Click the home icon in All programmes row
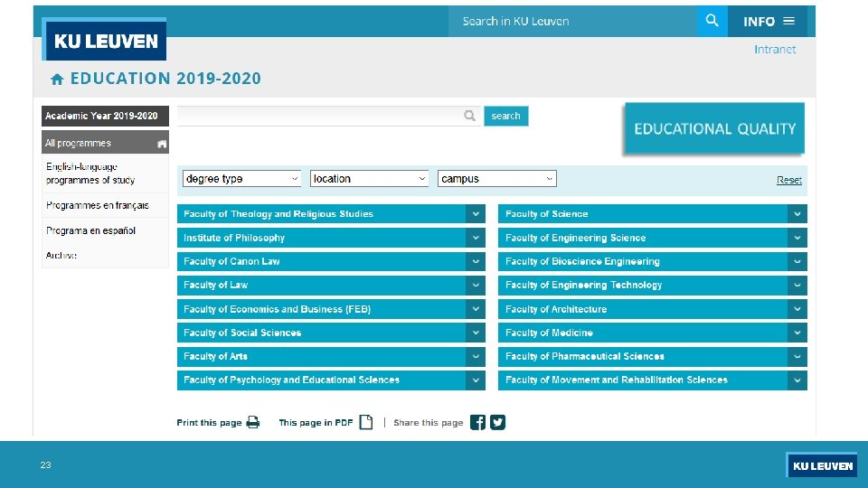 [162, 144]
